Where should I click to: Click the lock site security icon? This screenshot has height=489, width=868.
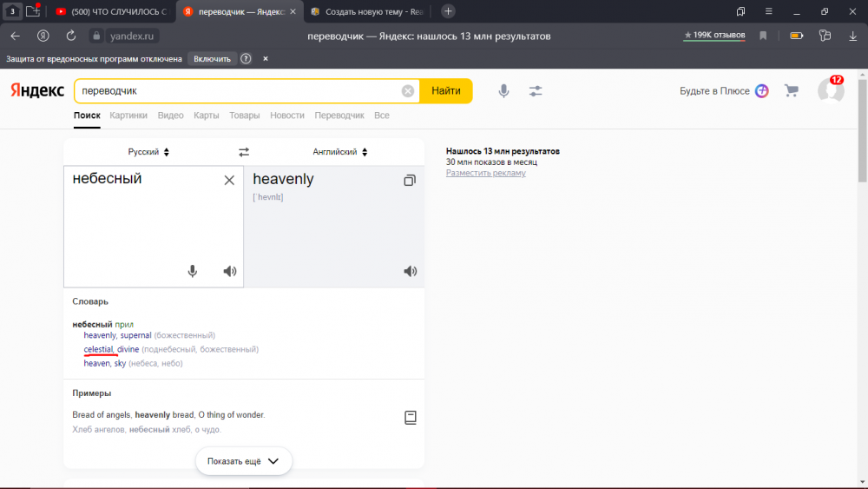click(x=96, y=36)
